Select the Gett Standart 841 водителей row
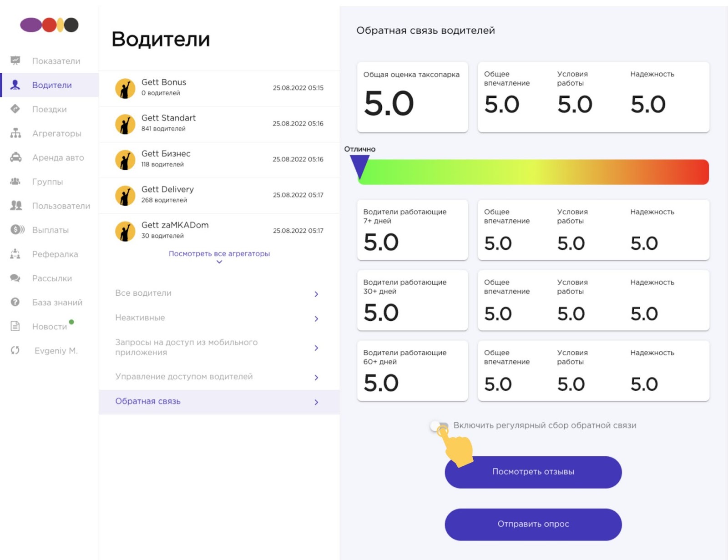Image resolution: width=728 pixels, height=560 pixels. [219, 124]
